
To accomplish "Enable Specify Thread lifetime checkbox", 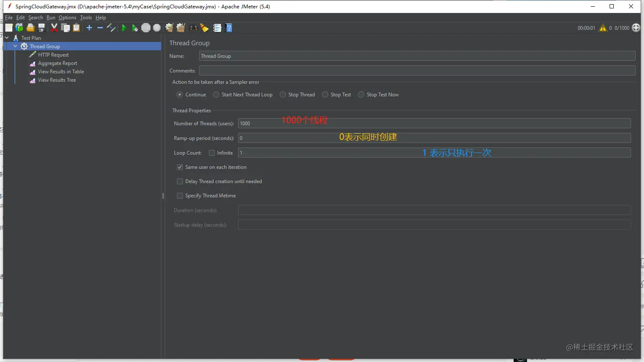I will click(180, 196).
